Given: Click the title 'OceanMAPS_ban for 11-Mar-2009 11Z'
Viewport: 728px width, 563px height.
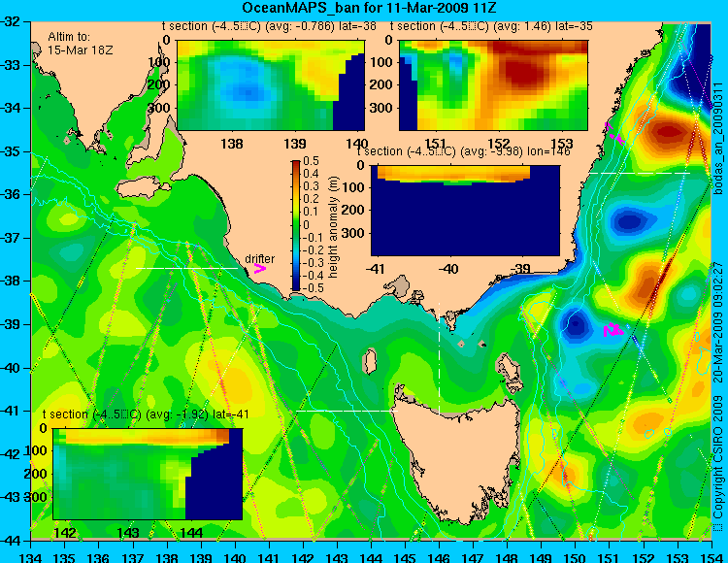Looking at the screenshot, I should click(370, 8).
